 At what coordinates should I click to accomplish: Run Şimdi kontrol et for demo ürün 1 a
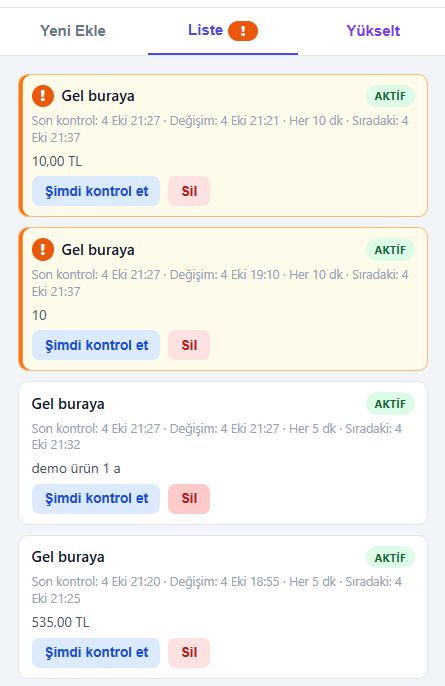tap(96, 499)
